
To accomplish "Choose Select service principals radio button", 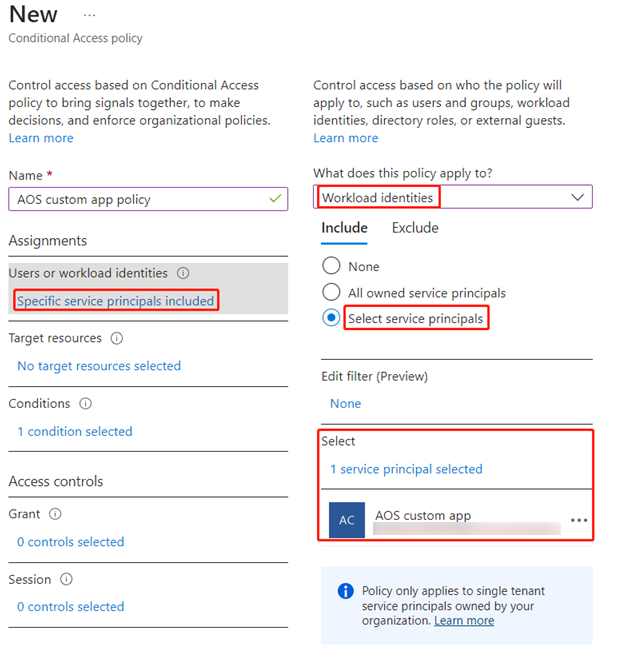I will [x=331, y=319].
